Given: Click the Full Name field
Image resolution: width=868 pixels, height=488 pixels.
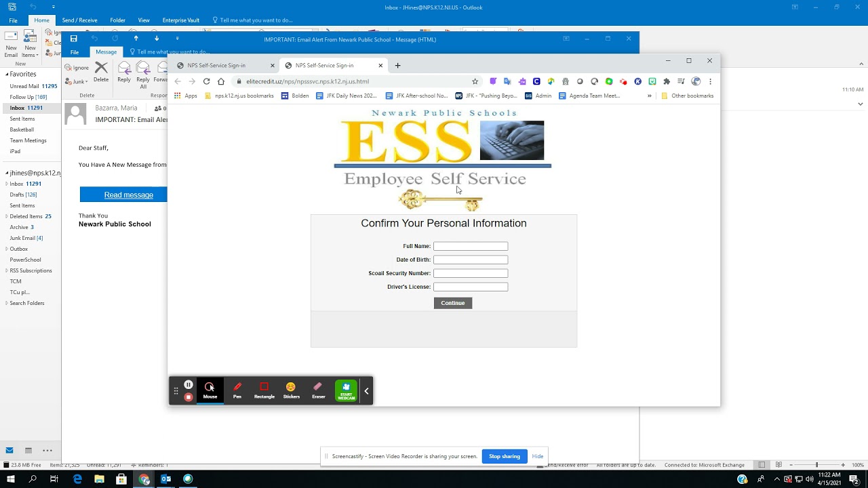Looking at the screenshot, I should 471,246.
